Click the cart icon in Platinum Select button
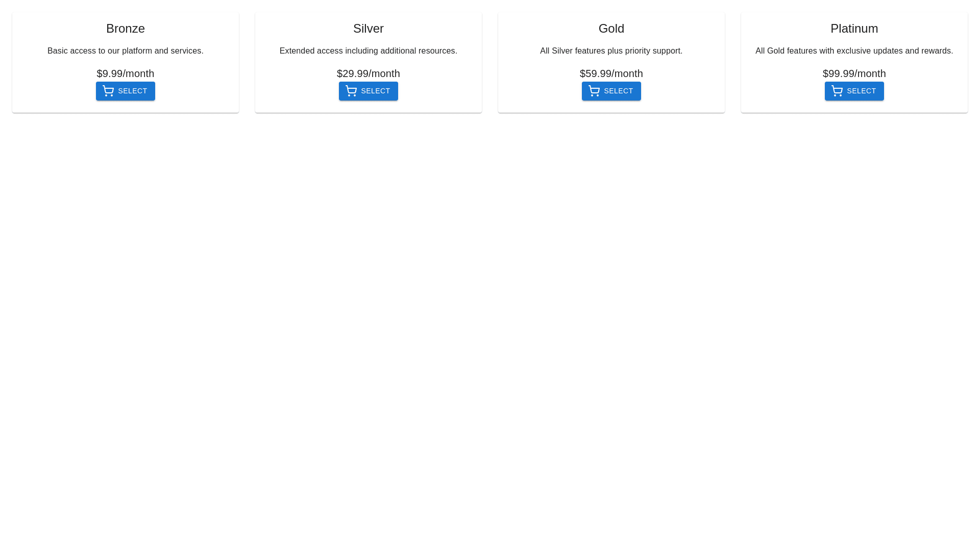Image resolution: width=980 pixels, height=551 pixels. (x=837, y=91)
